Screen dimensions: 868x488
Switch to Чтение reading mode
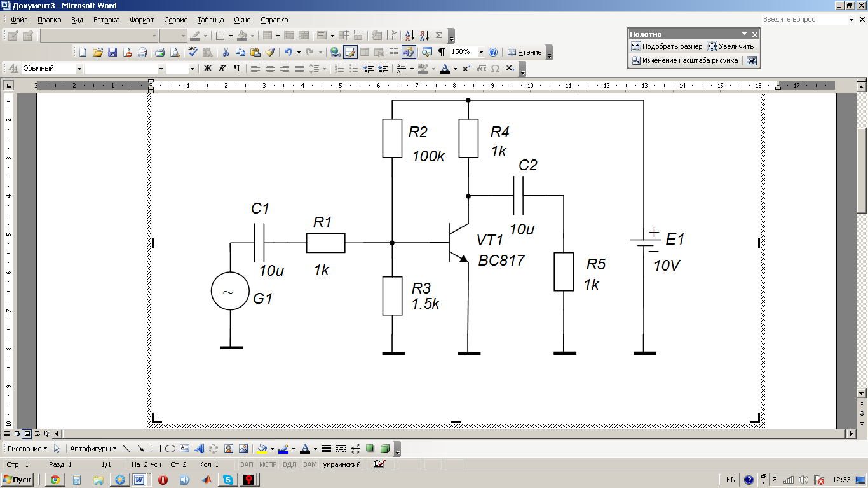[525, 52]
